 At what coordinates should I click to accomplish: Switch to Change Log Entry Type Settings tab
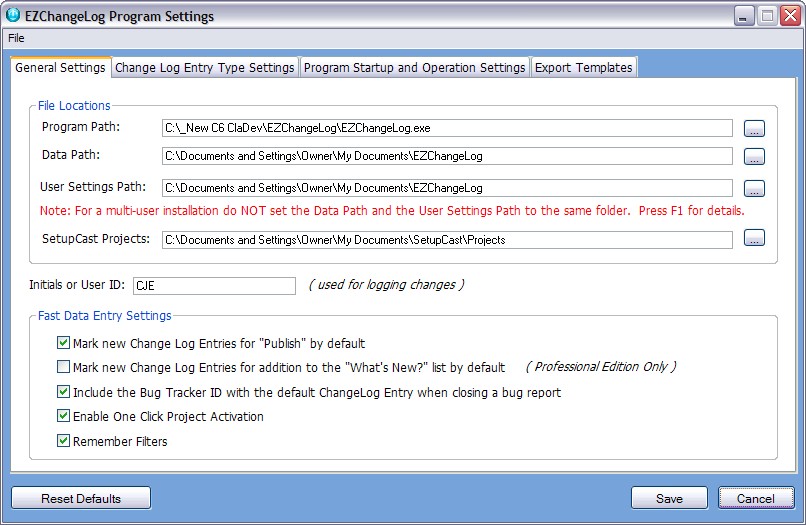(x=205, y=67)
